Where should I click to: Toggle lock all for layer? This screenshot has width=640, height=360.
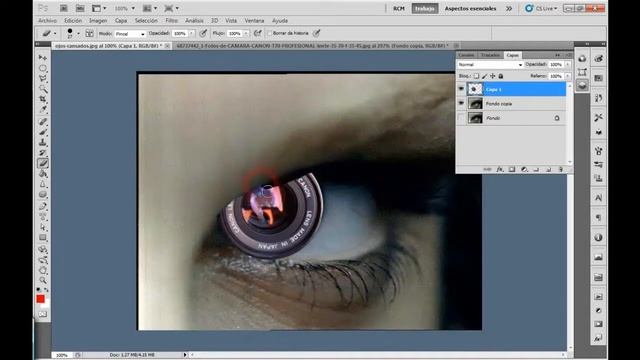pyautogui.click(x=501, y=76)
